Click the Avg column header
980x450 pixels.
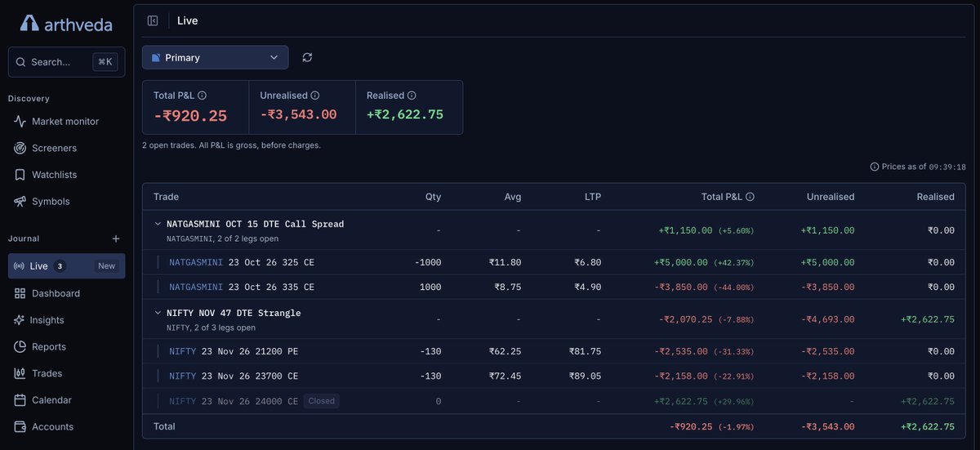512,197
